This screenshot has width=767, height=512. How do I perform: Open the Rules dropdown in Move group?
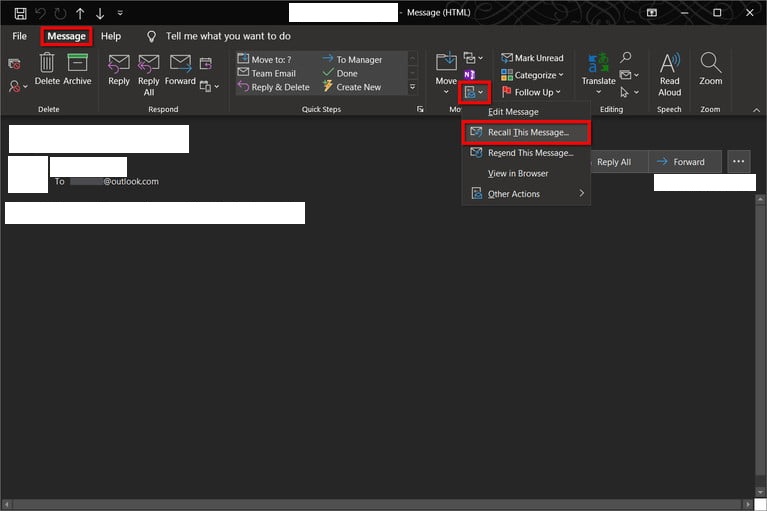click(x=473, y=58)
